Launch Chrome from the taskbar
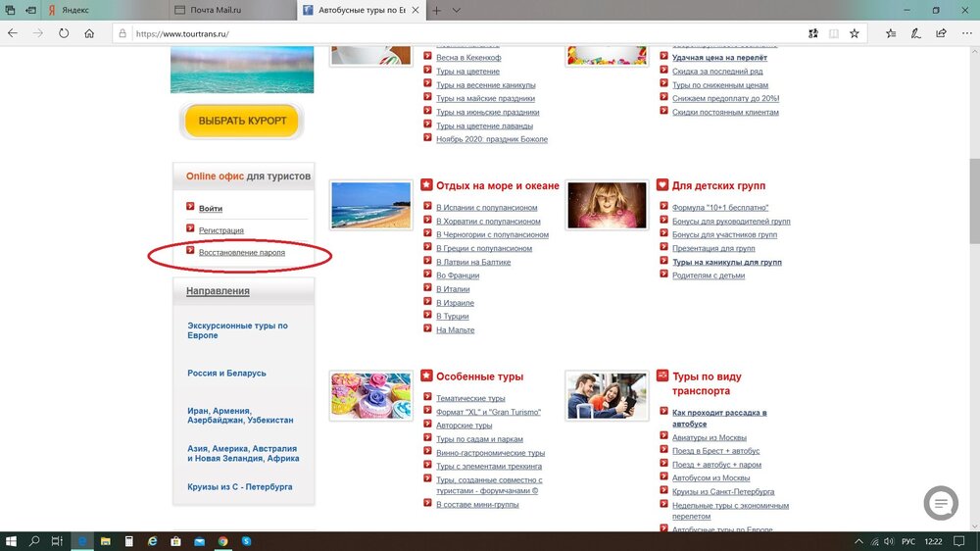 (x=223, y=540)
